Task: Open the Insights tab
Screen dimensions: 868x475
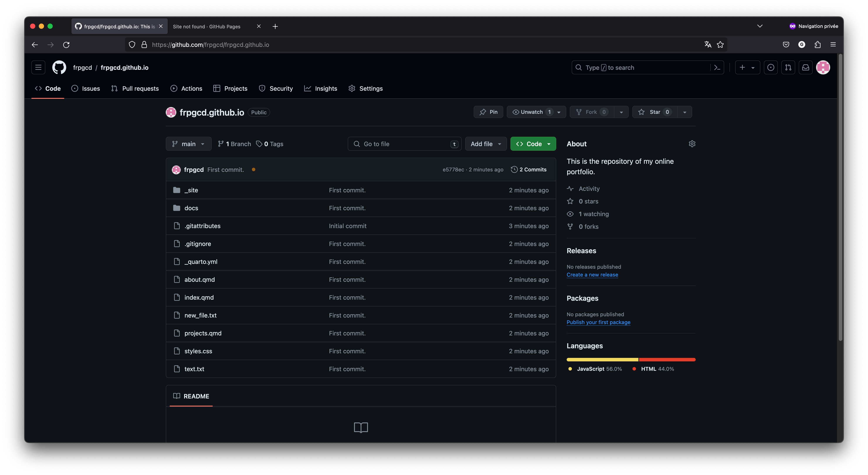Action: 320,88
